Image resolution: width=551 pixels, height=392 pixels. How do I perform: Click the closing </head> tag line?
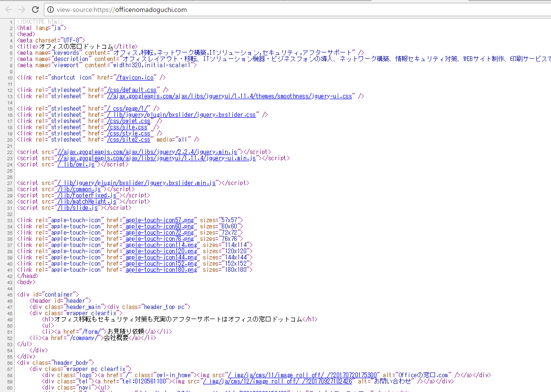point(27,276)
